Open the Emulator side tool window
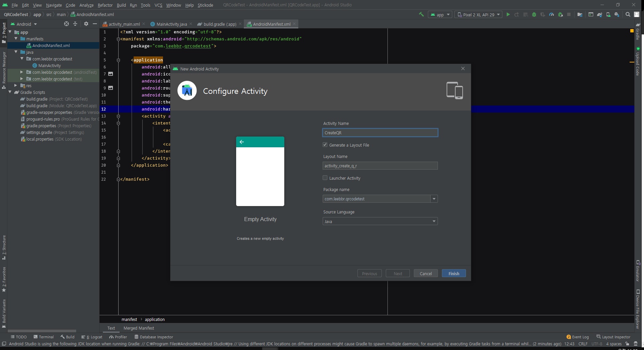This screenshot has width=644, height=350. [638, 271]
